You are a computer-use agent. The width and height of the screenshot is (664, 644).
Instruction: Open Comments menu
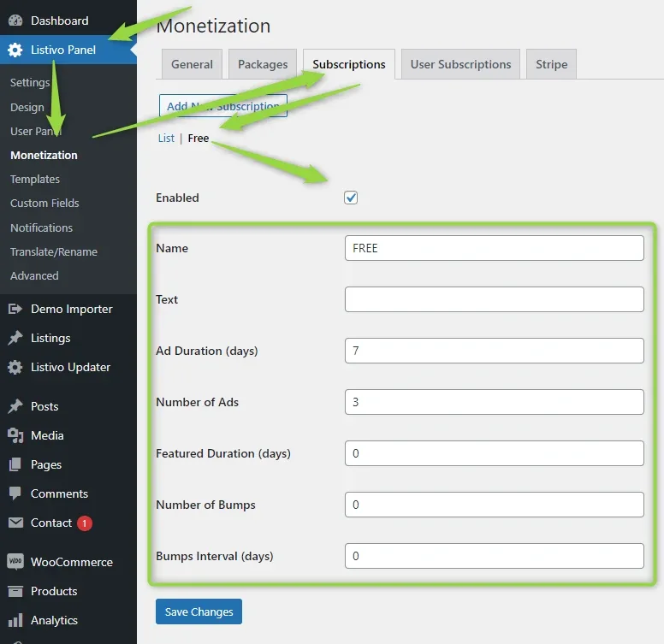[x=68, y=493]
